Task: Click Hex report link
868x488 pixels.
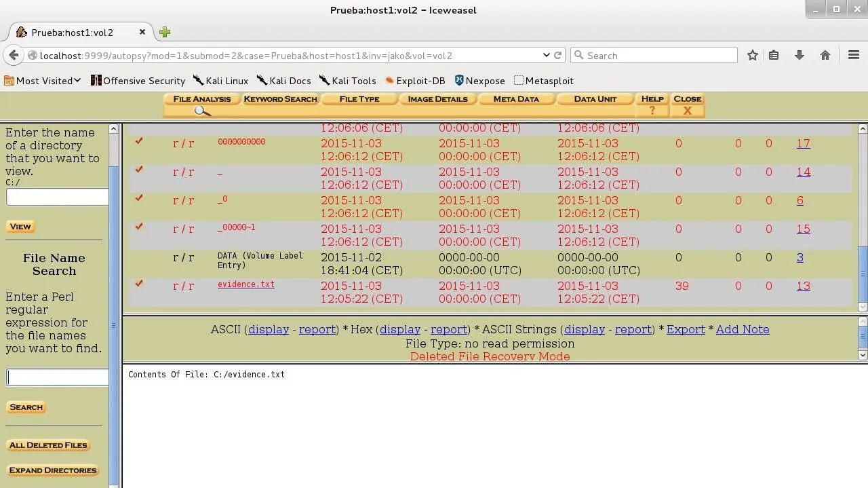Action: (x=449, y=329)
